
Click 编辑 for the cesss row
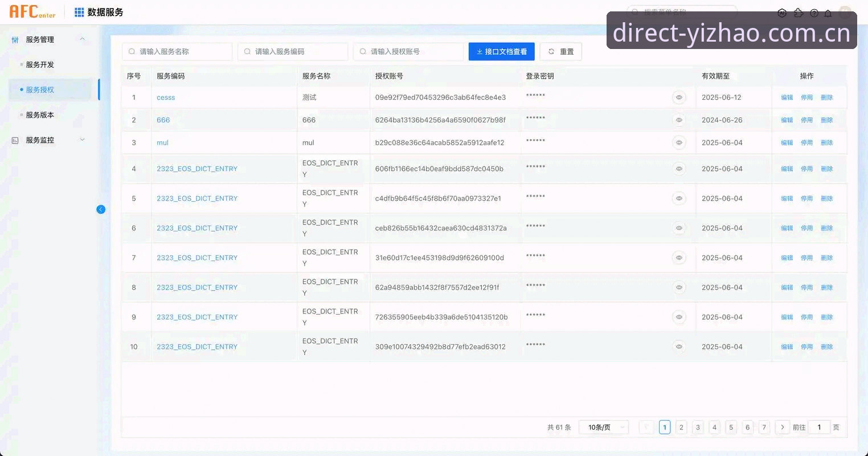[x=787, y=97]
